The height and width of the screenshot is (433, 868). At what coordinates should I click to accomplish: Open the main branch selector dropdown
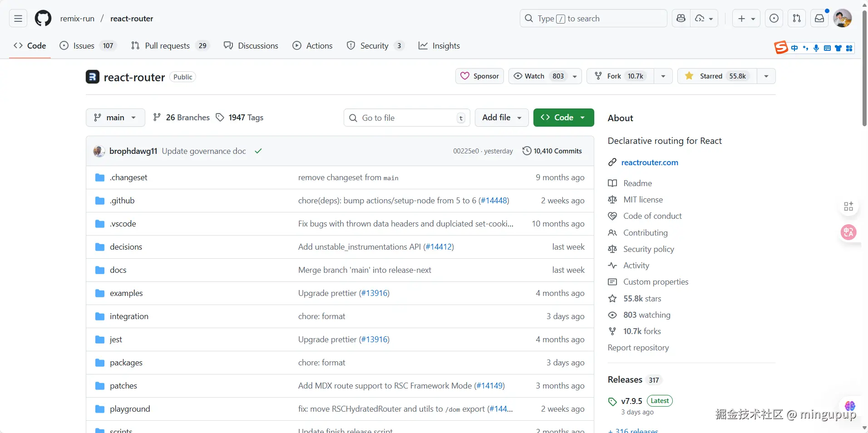click(x=115, y=118)
